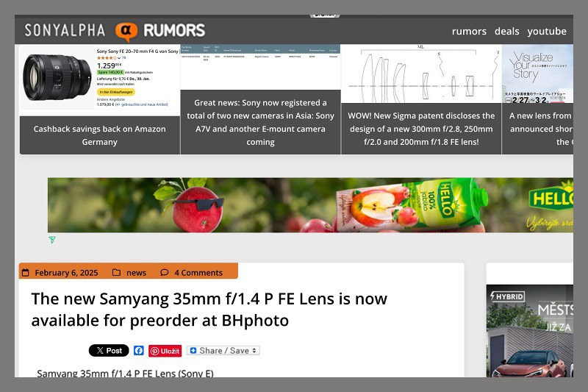Expand the Share / Save dropdown
This screenshot has width=588, height=392.
click(x=223, y=350)
